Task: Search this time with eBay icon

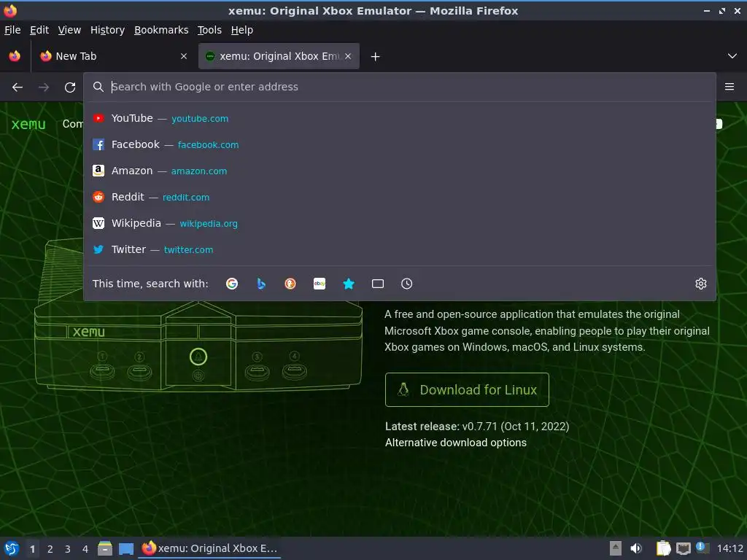Action: coord(320,284)
